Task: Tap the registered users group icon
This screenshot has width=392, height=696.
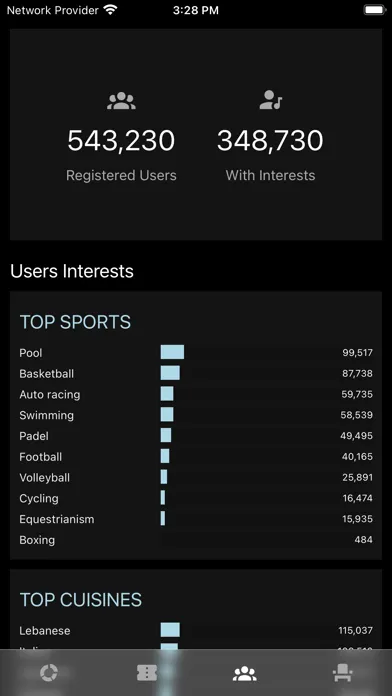Action: [121, 101]
